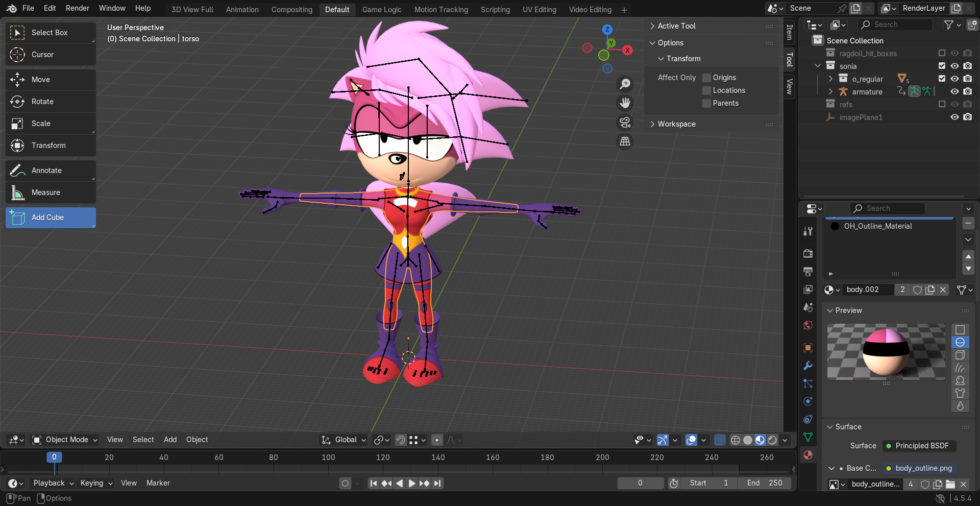Enable the Origins affect-only checkbox
The width and height of the screenshot is (980, 506).
click(x=707, y=78)
